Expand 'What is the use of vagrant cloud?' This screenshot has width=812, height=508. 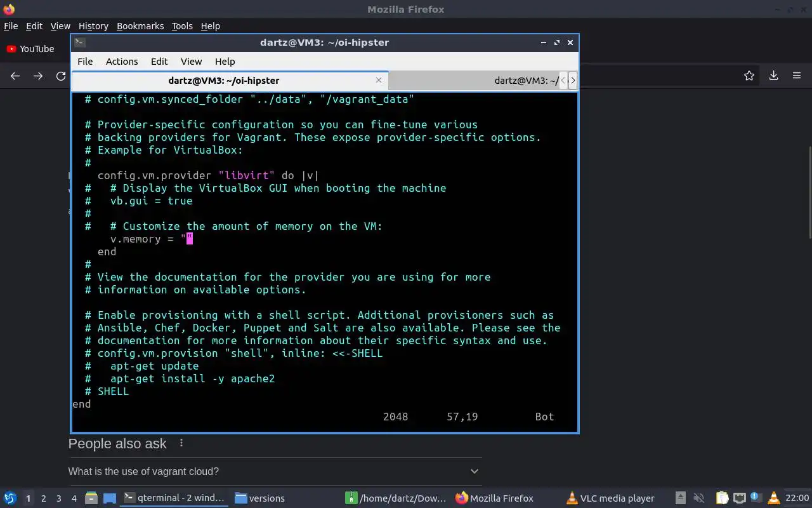[273, 471]
